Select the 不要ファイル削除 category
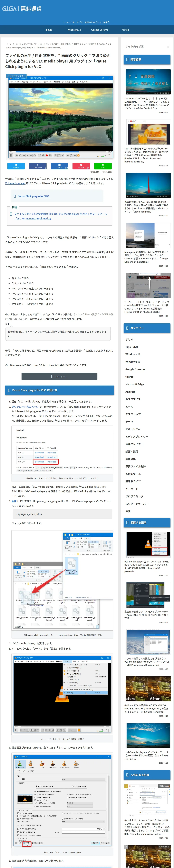The image size is (174, 868). pyautogui.click(x=135, y=467)
